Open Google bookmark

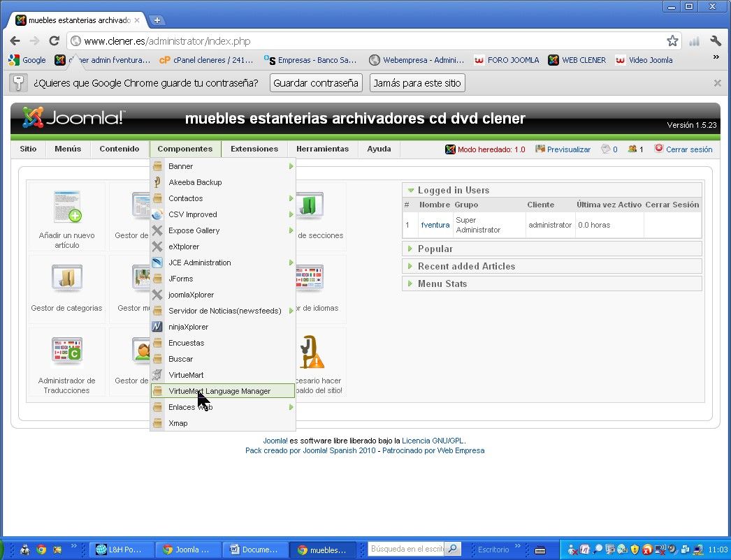pos(27,60)
